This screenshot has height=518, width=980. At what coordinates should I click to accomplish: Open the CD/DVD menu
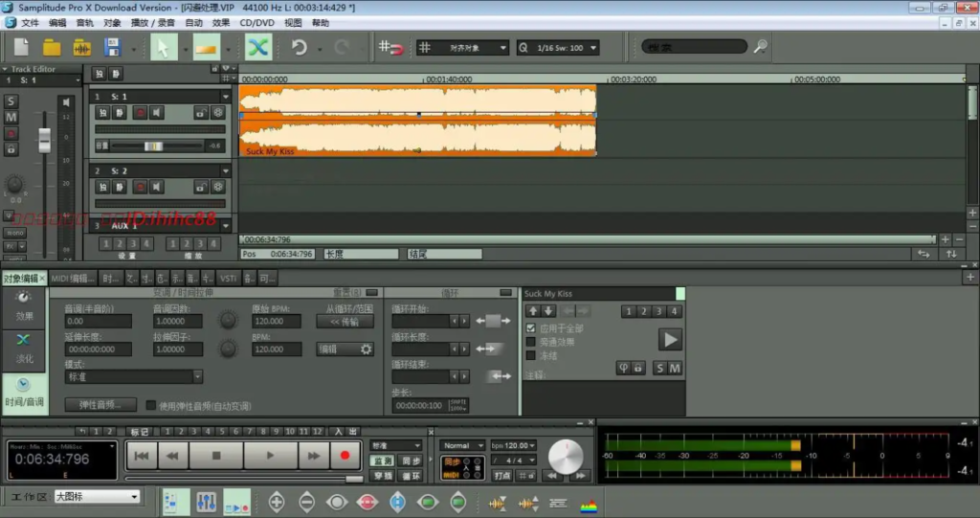click(x=256, y=23)
